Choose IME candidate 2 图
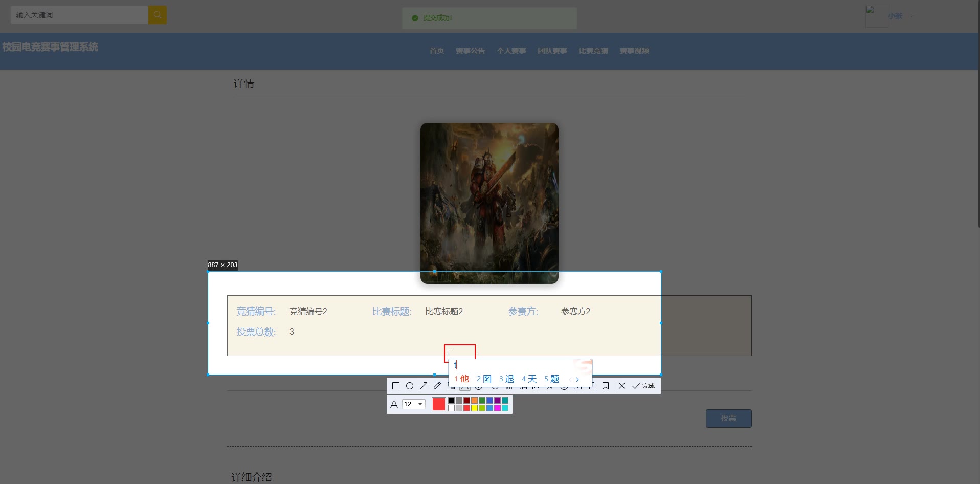Viewport: 980px width, 484px height. click(x=484, y=379)
